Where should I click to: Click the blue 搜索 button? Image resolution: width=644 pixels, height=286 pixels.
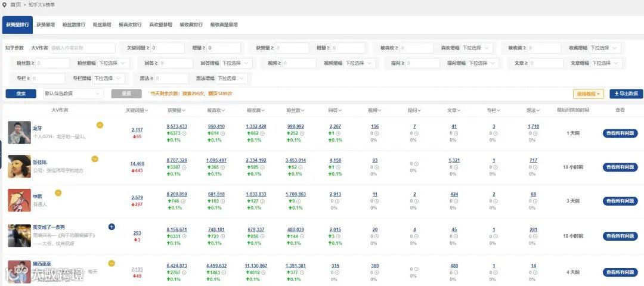click(x=21, y=94)
